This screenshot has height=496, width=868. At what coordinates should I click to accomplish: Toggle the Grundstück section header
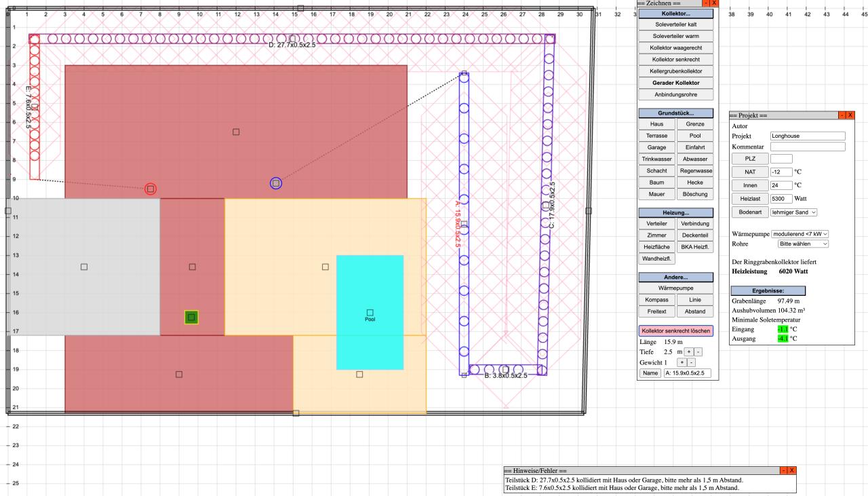point(675,113)
